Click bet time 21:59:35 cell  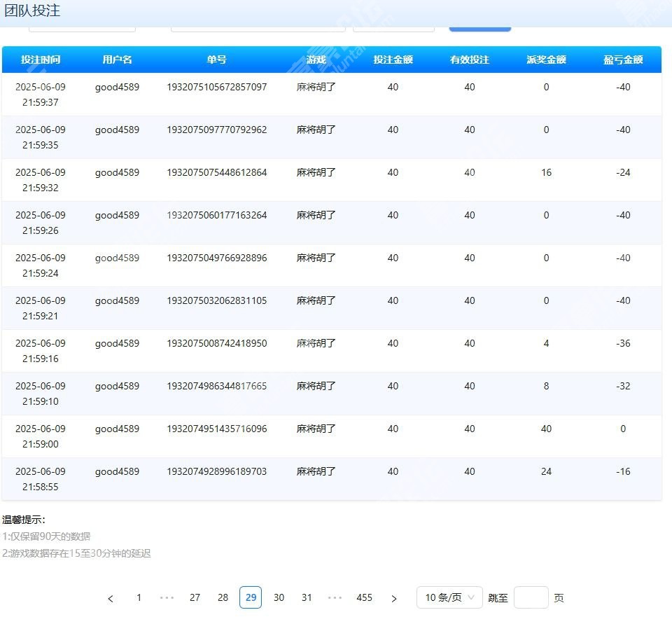(41, 137)
